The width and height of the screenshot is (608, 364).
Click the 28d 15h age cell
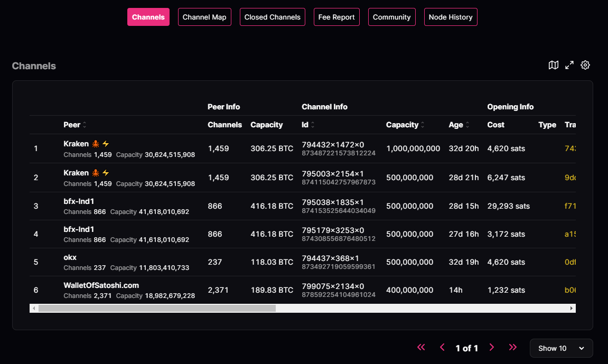[464, 206]
